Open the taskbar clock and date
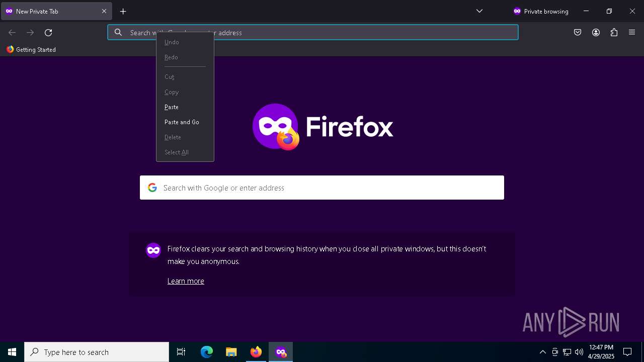 tap(601, 352)
